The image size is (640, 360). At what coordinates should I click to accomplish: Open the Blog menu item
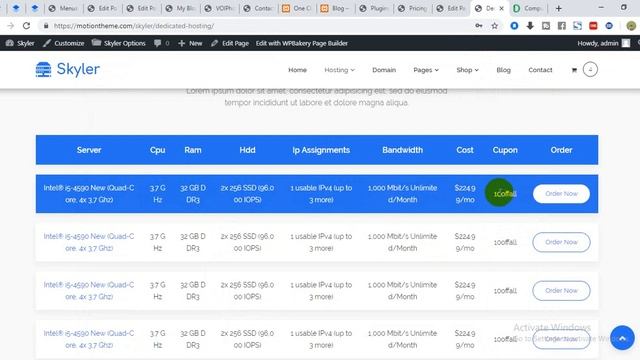(503, 70)
